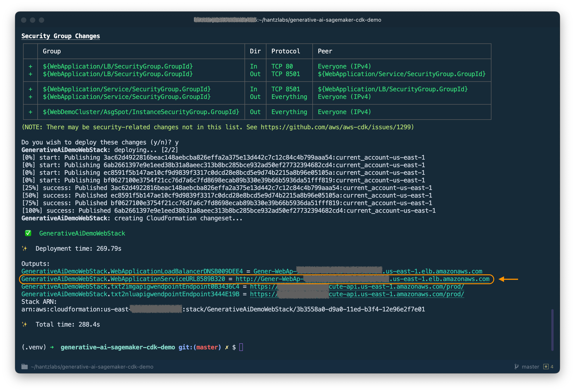Click the terminal cursor at command prompt
The image size is (575, 392).
point(241,347)
